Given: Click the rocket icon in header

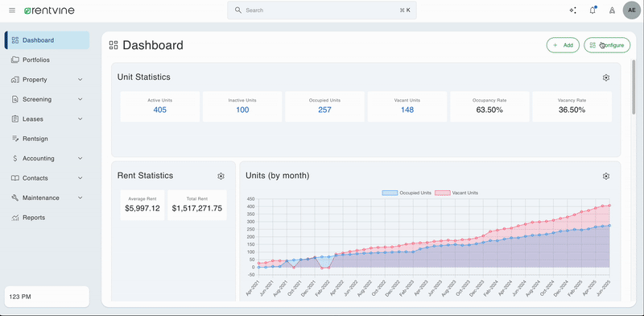Looking at the screenshot, I should [612, 10].
